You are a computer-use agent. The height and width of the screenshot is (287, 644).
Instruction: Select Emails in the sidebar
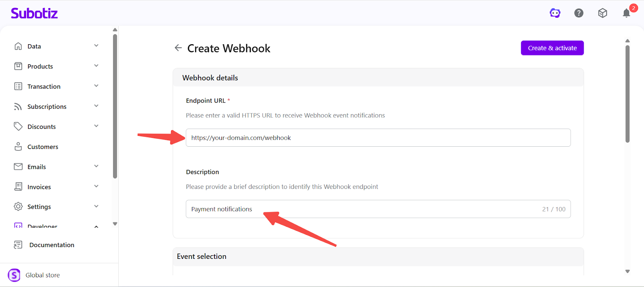(x=37, y=167)
